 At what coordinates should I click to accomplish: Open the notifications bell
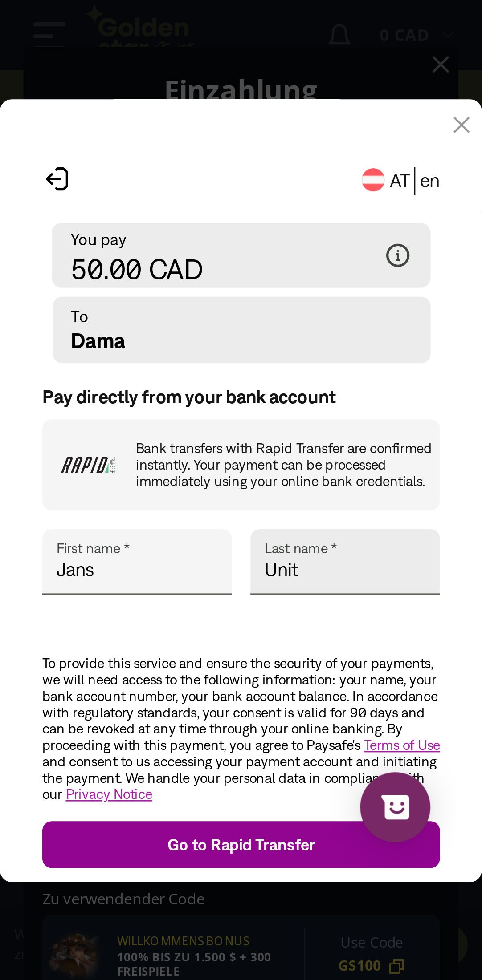pos(339,35)
